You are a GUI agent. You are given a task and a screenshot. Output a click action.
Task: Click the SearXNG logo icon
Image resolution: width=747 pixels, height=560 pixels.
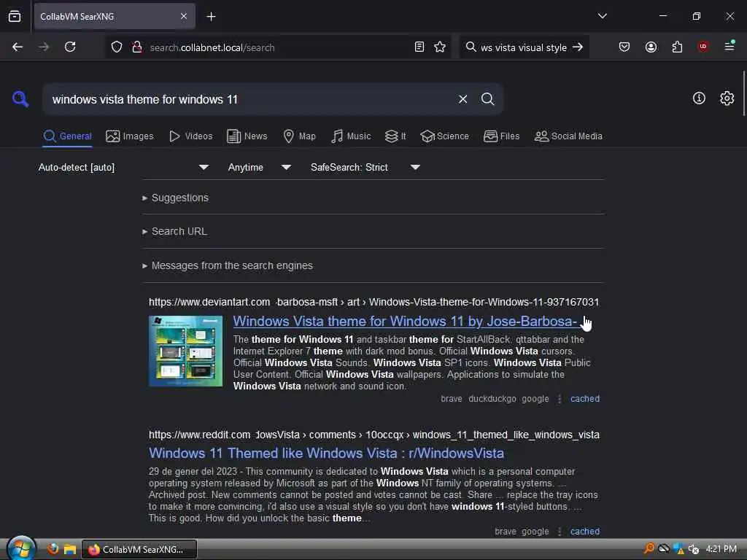(20, 99)
